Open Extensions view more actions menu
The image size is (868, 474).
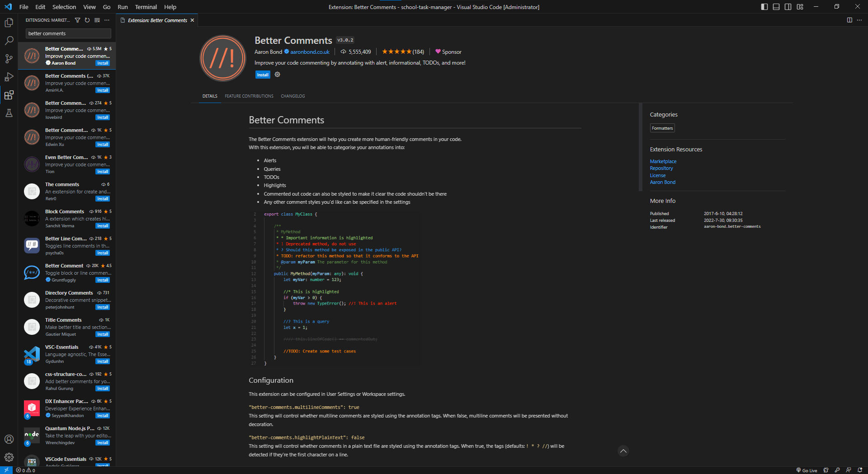107,20
